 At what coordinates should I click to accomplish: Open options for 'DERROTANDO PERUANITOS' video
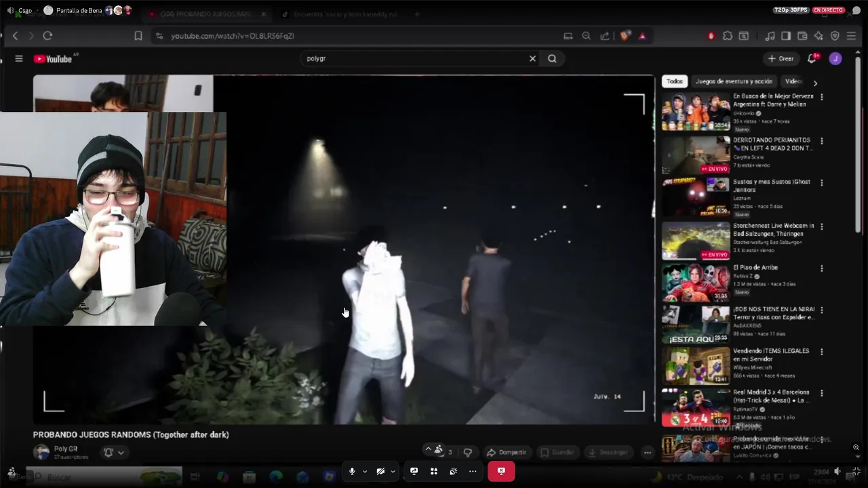822,142
